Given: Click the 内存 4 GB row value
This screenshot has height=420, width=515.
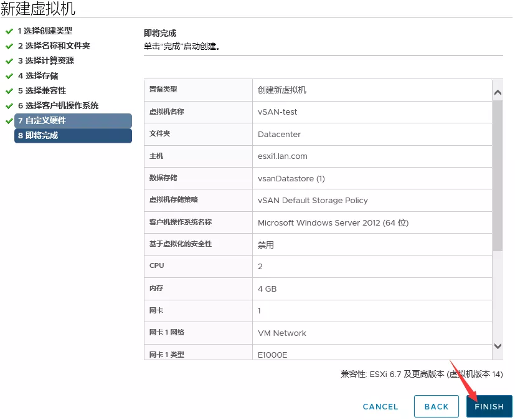Looking at the screenshot, I should [267, 289].
